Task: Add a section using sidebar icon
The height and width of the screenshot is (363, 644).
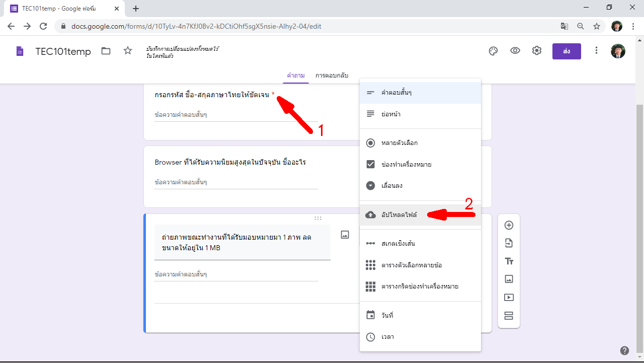Action: [x=509, y=316]
